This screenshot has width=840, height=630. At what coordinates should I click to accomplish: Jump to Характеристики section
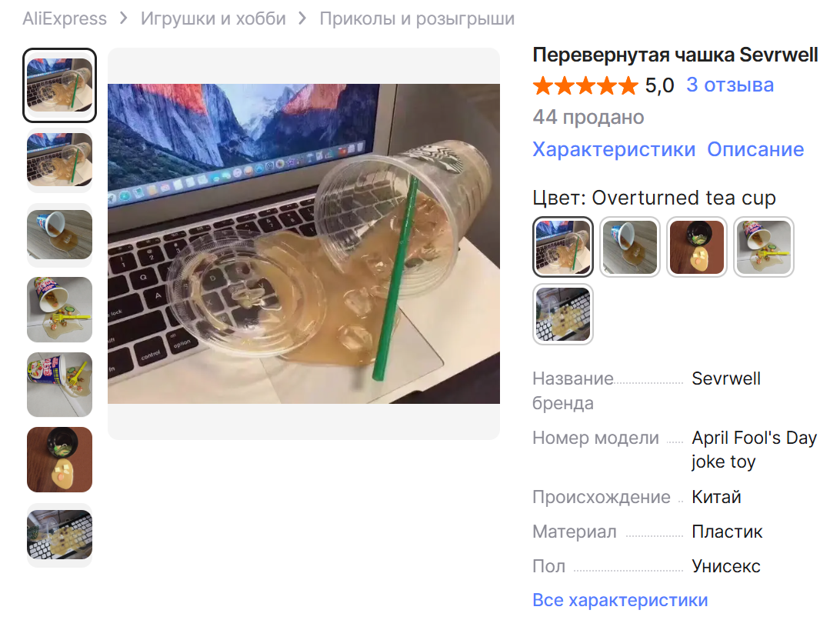point(614,149)
